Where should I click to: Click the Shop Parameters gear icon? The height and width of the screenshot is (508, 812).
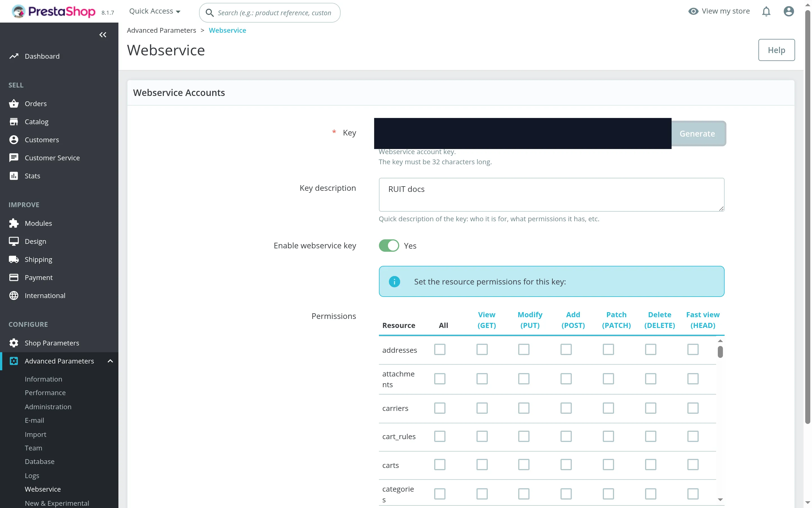click(x=14, y=343)
